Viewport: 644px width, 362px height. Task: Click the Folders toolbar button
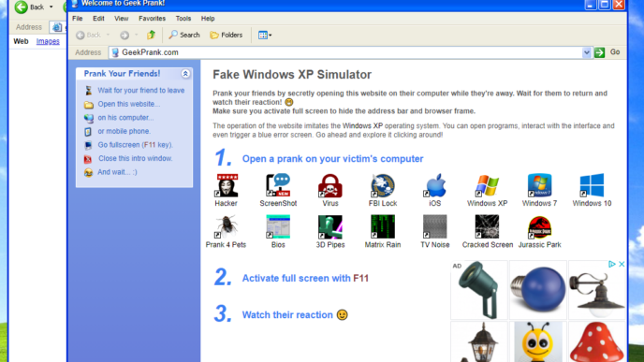(x=227, y=35)
